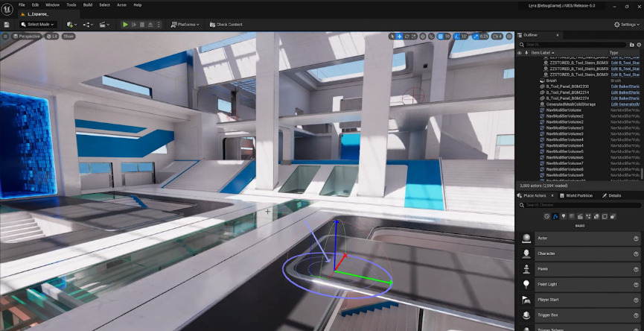This screenshot has width=644, height=331.
Task: Open the Actor menu
Action: tap(121, 5)
